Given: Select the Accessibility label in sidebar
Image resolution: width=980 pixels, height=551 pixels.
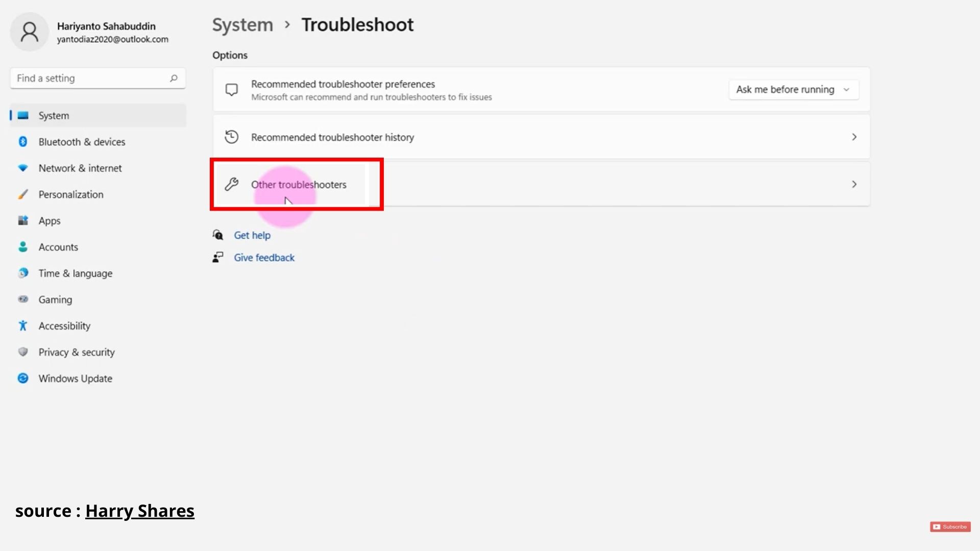Looking at the screenshot, I should 64,326.
